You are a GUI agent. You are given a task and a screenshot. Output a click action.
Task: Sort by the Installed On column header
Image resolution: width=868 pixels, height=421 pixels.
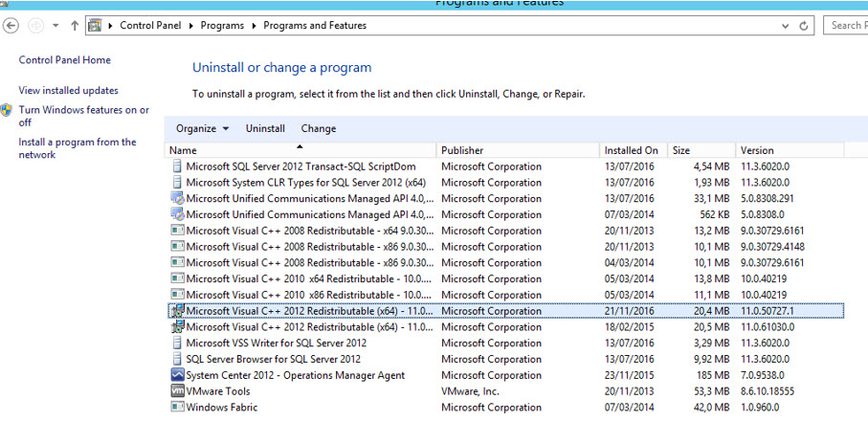(634, 150)
